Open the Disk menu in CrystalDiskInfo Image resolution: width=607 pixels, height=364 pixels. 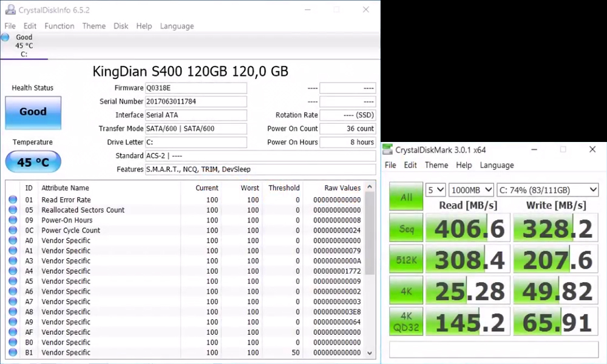pos(121,26)
